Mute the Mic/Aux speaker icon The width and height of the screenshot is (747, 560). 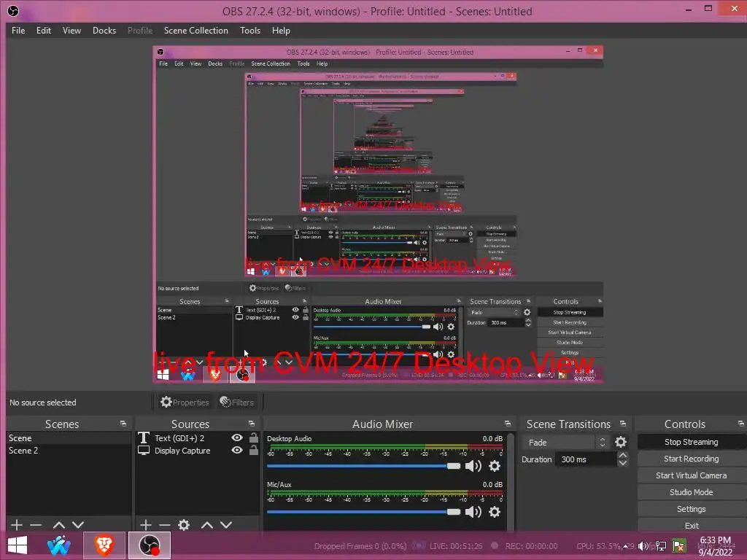click(x=473, y=512)
